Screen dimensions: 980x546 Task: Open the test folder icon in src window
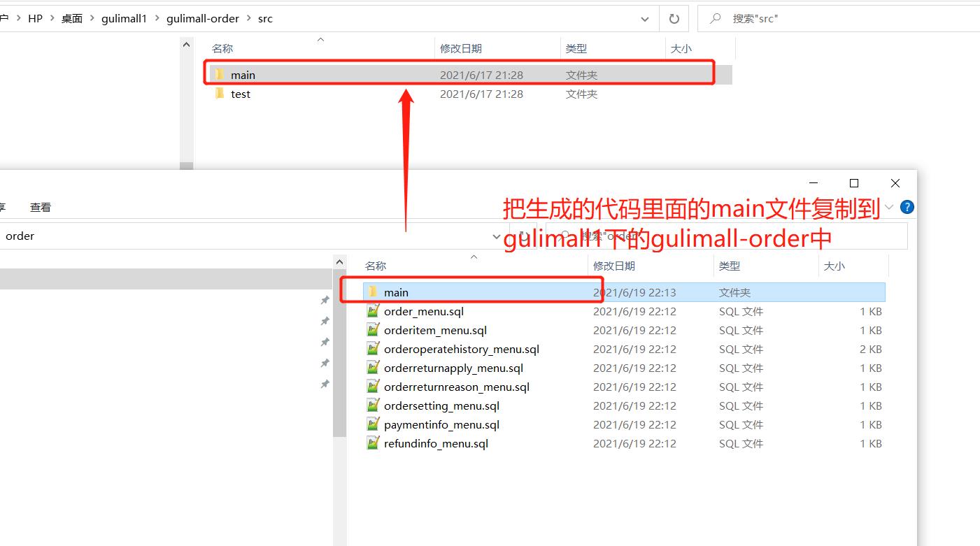220,94
